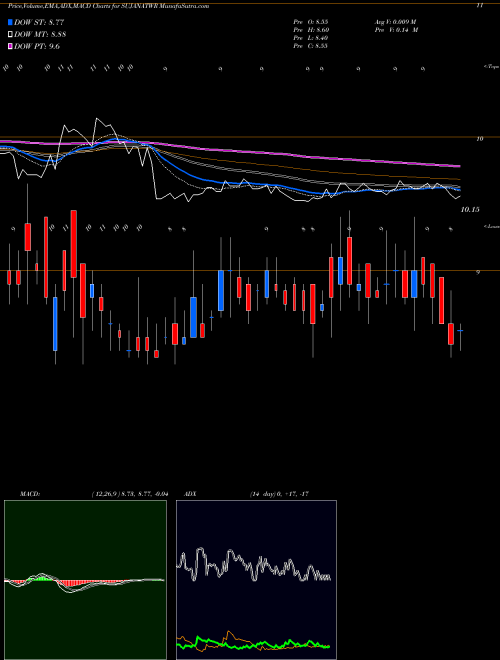
Task: Click the magenta DOW PT legend swatch
Action: click(x=10, y=46)
